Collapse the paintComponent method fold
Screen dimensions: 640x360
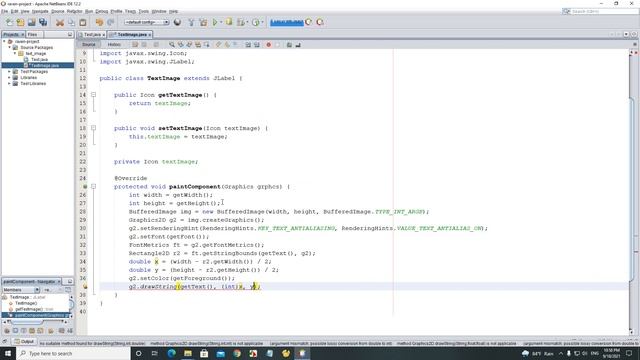[x=93, y=187]
